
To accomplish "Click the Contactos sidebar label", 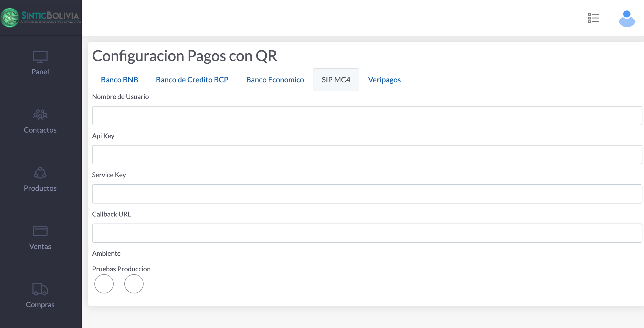I will coord(40,130).
